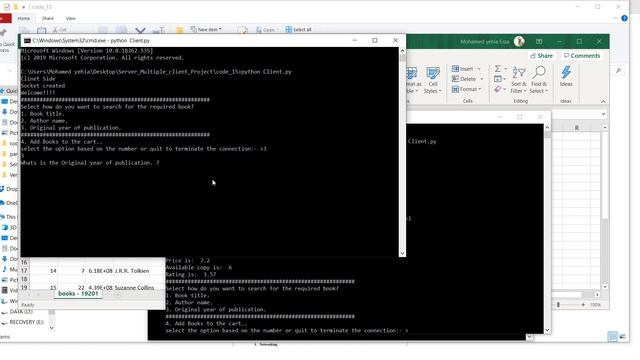Open the Explorer quick access toolbar dropdown
The width and height of the screenshot is (640, 360).
coord(24,7)
